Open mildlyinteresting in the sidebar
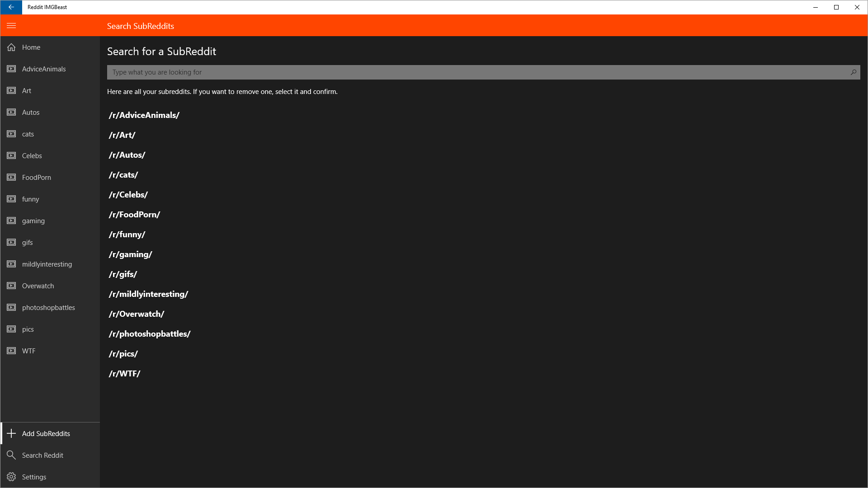Viewport: 868px width, 488px height. pos(50,264)
